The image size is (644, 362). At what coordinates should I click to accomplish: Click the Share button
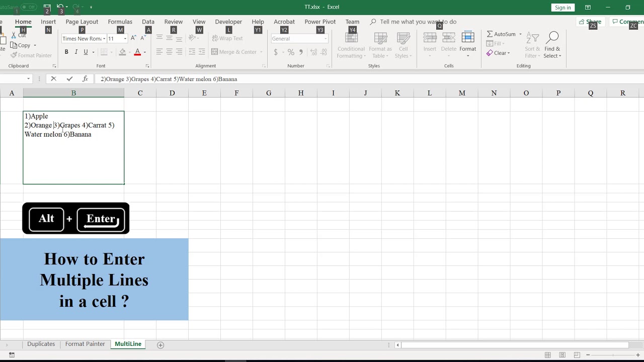[590, 22]
